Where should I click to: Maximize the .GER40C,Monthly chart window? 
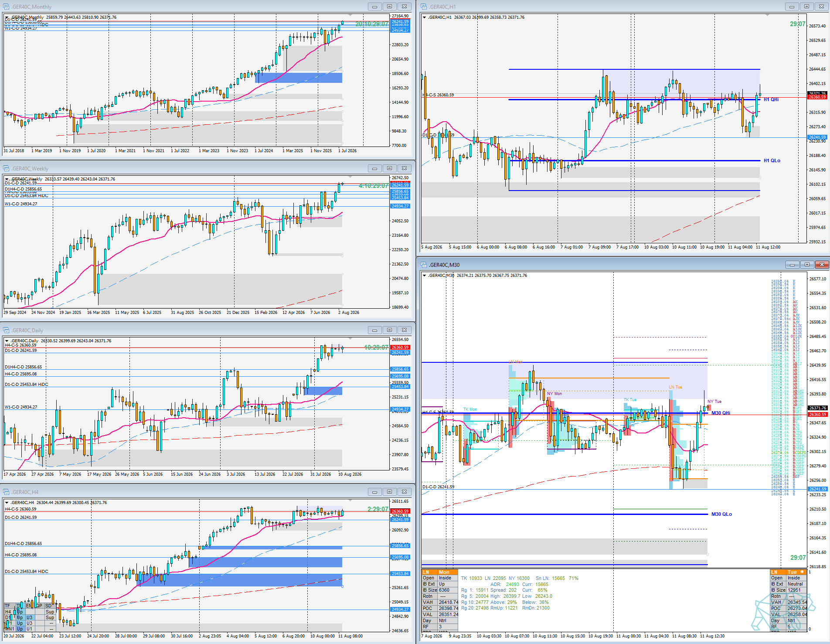click(389, 7)
